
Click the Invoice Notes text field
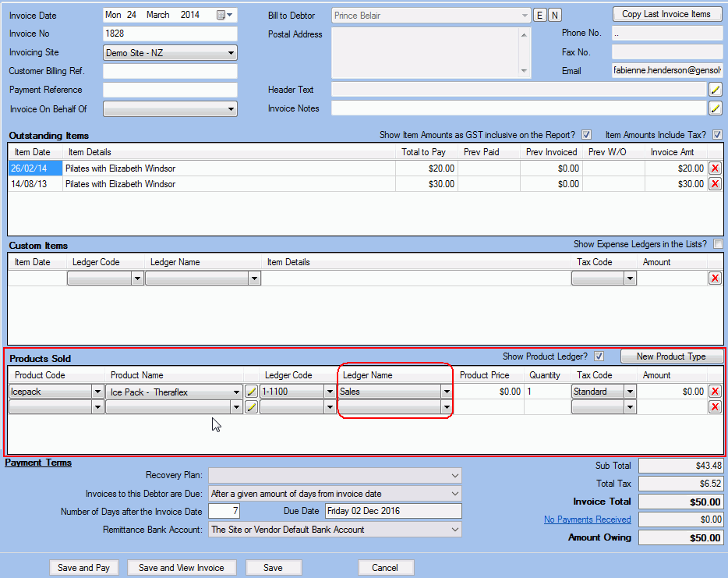click(x=518, y=108)
